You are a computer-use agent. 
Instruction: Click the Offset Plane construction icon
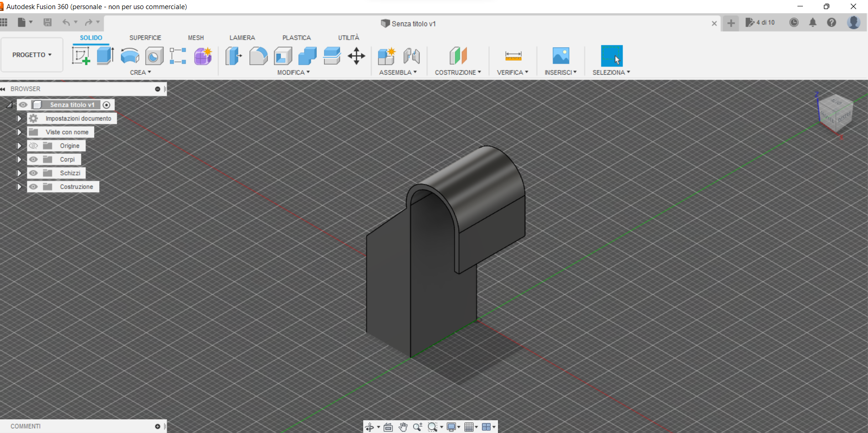coord(458,56)
